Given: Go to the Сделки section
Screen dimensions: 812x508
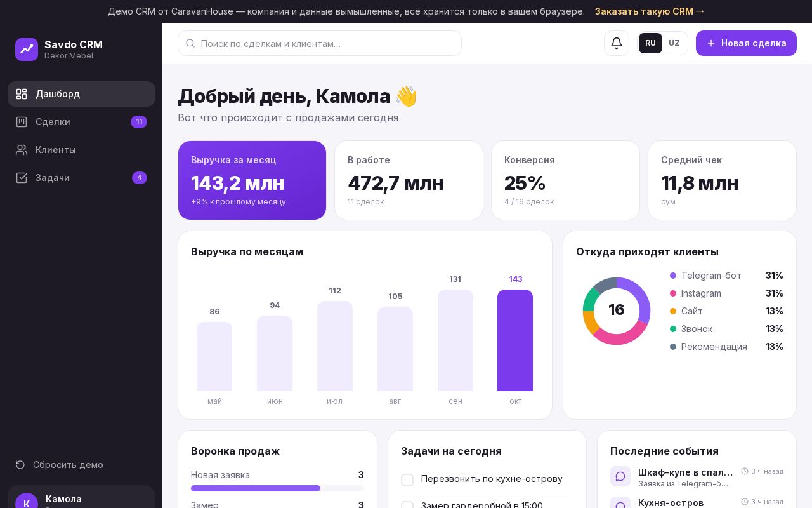Looking at the screenshot, I should click(81, 122).
